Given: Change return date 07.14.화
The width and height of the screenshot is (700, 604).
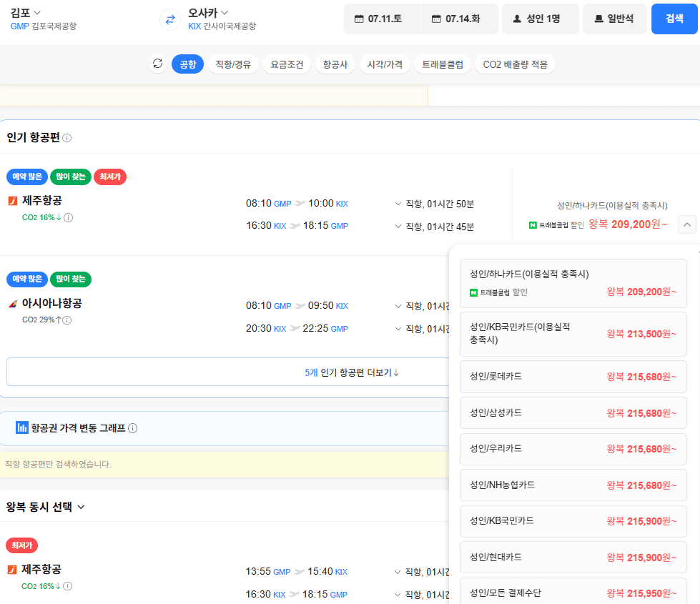Looking at the screenshot, I should point(459,19).
